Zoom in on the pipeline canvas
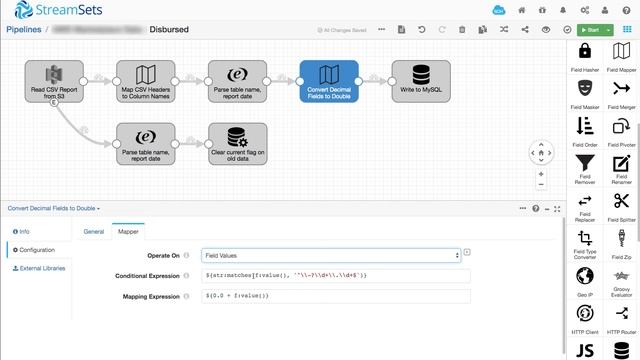640x360 pixels. 541,174
